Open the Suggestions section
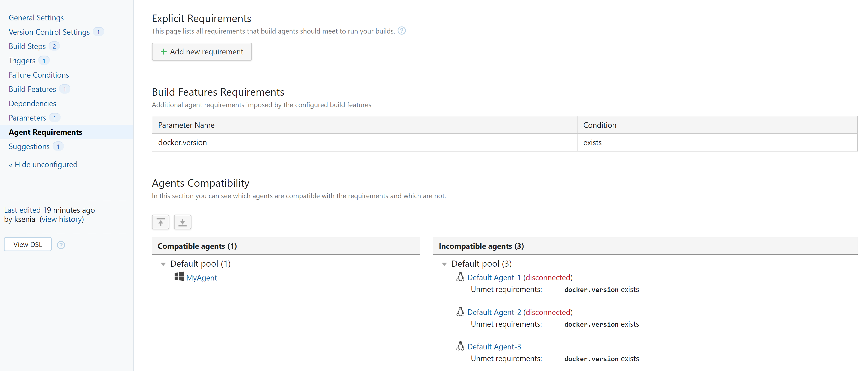 pos(29,146)
